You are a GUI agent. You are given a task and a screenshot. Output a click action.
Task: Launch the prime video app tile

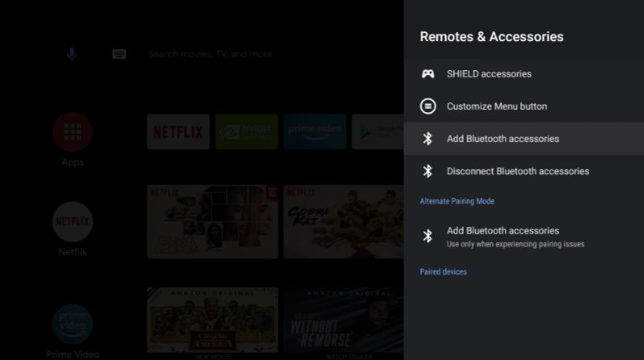(x=315, y=131)
